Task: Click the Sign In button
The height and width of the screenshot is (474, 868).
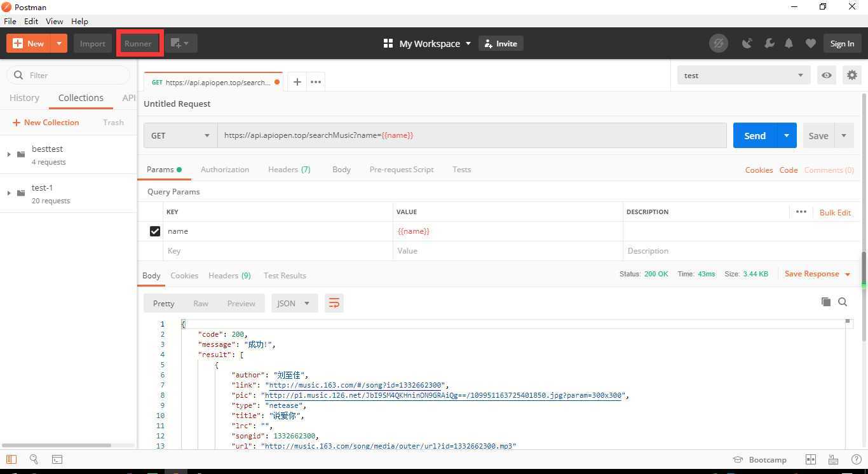Action: point(842,43)
